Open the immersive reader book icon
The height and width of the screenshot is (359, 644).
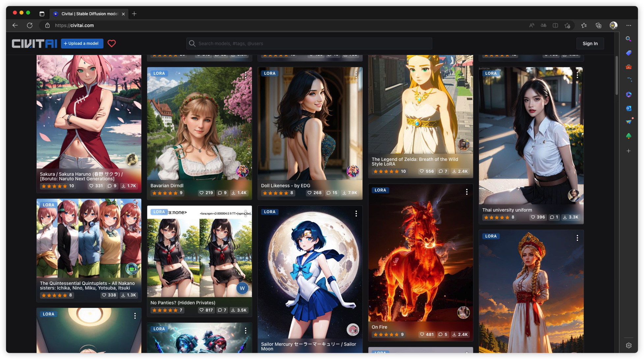point(555,25)
